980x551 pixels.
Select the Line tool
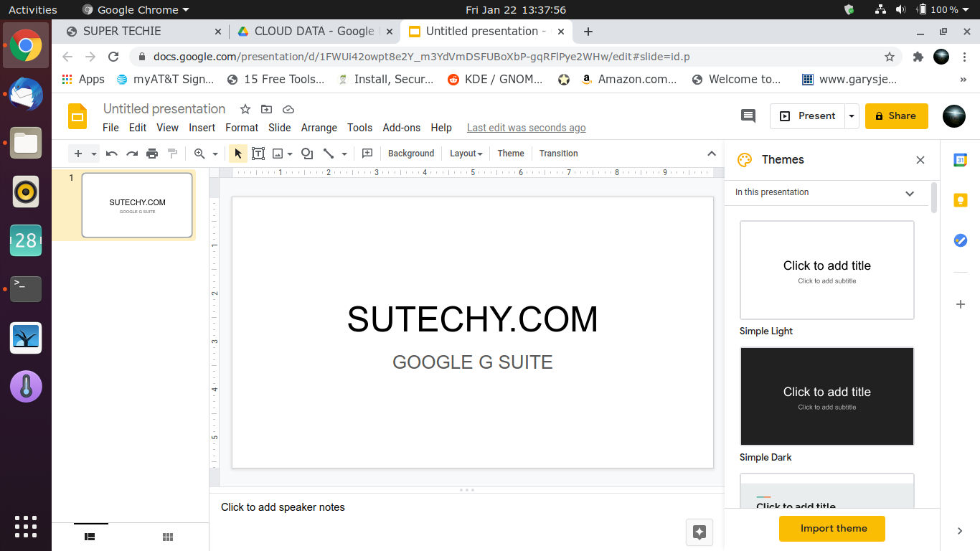pos(329,154)
